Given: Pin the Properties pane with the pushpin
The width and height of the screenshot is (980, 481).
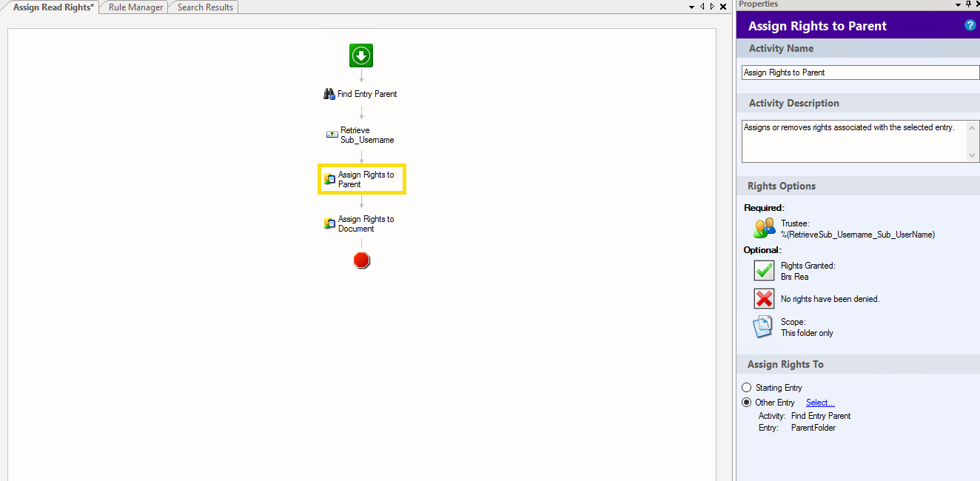Looking at the screenshot, I should [x=967, y=4].
